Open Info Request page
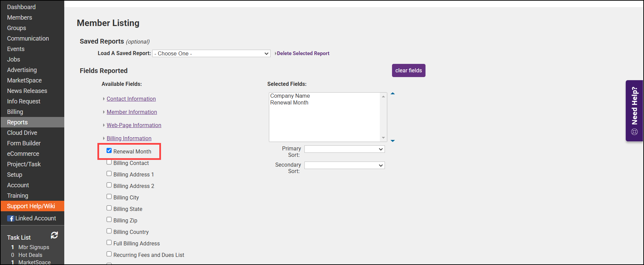This screenshot has height=265, width=644. 24,101
